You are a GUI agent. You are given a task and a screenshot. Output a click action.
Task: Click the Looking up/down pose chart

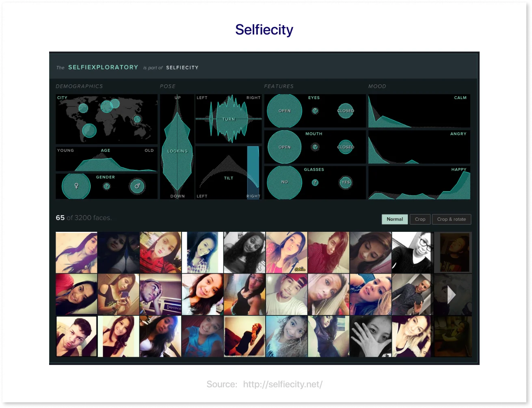177,147
